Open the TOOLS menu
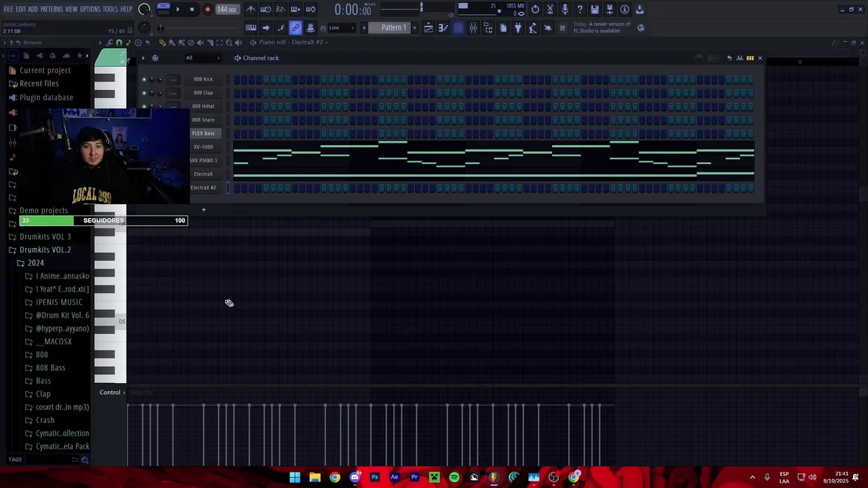This screenshot has width=868, height=488. tap(110, 9)
